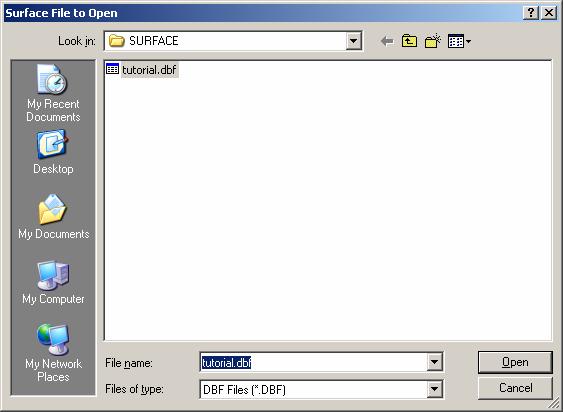
Task: Close the Surface File to Open dialog
Action: pyautogui.click(x=549, y=13)
